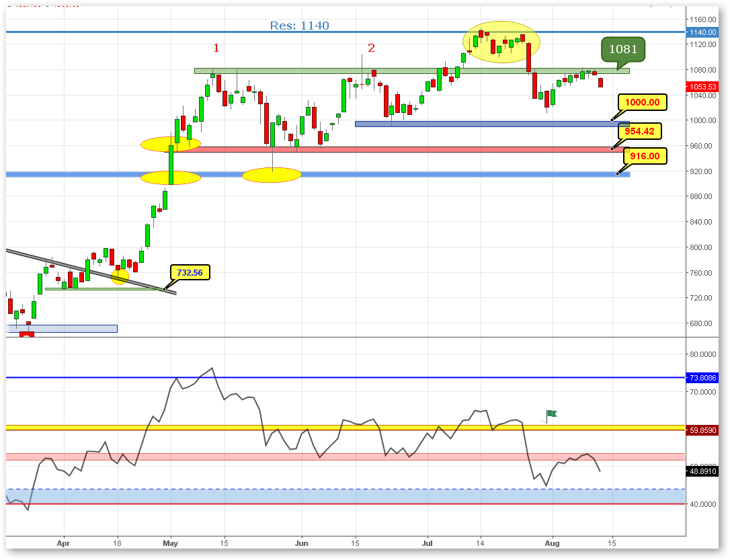Screen dimensions: 730x560
Task: Click the "Jul" date axis label
Action: tap(427, 543)
